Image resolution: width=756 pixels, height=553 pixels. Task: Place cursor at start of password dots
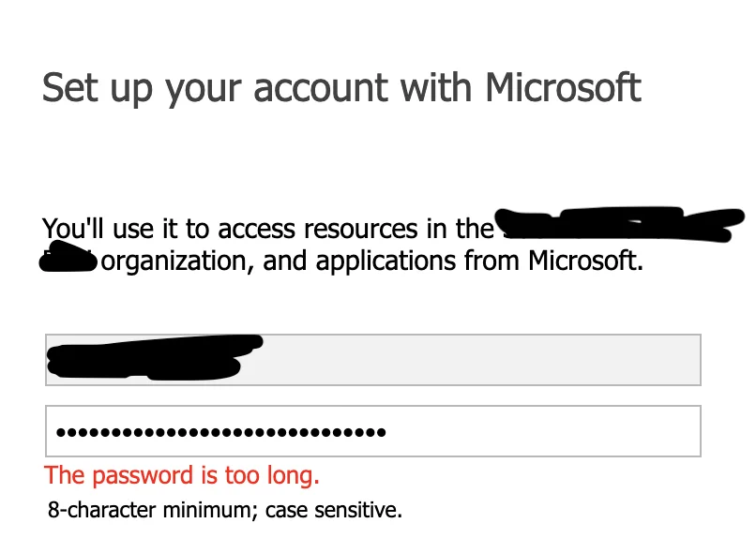click(x=56, y=432)
